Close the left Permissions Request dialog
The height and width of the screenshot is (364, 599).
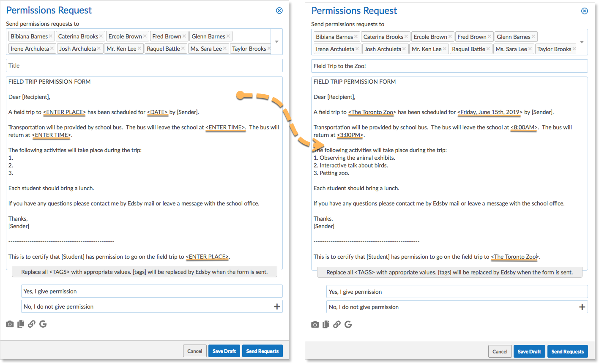pos(279,11)
